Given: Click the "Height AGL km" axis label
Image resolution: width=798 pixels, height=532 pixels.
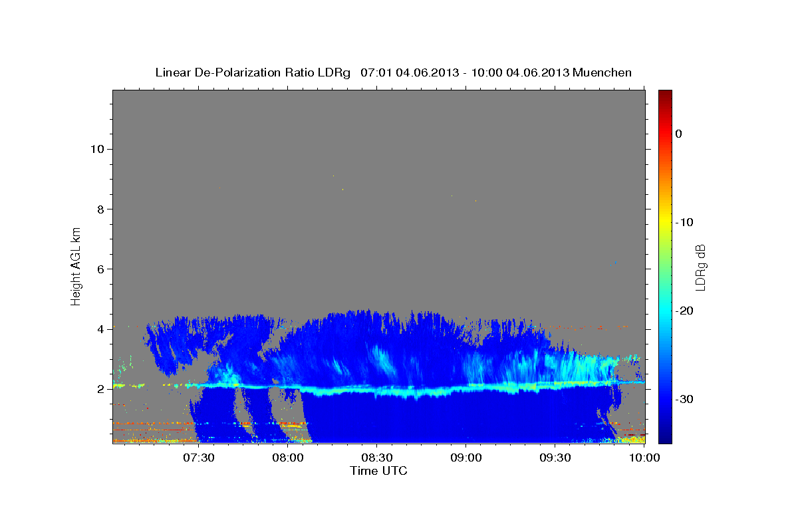Looking at the screenshot, I should point(76,266).
